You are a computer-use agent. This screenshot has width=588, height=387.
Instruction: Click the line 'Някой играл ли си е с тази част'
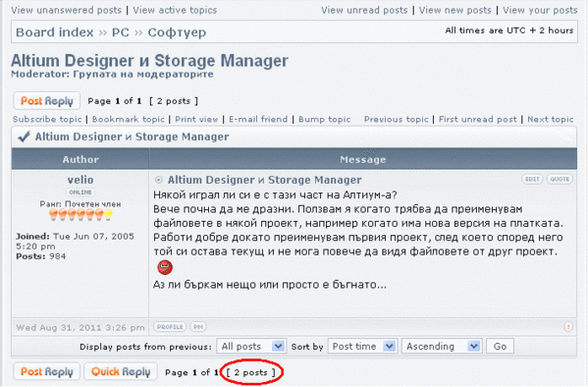point(275,194)
